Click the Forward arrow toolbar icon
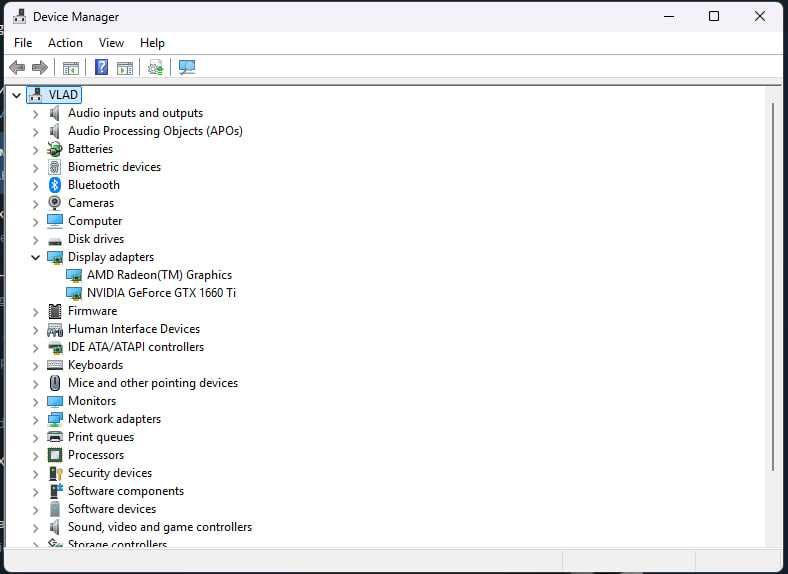Screen dimensions: 788x574 pos(40,67)
